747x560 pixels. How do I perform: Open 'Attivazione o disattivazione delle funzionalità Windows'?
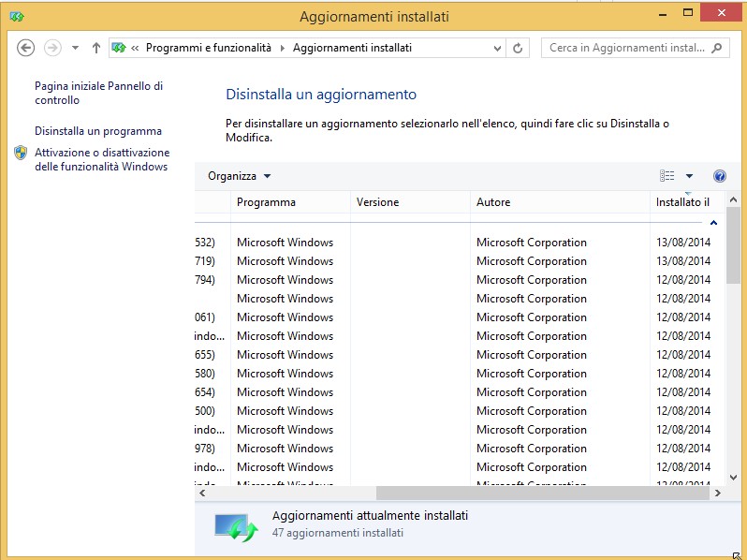click(x=102, y=159)
